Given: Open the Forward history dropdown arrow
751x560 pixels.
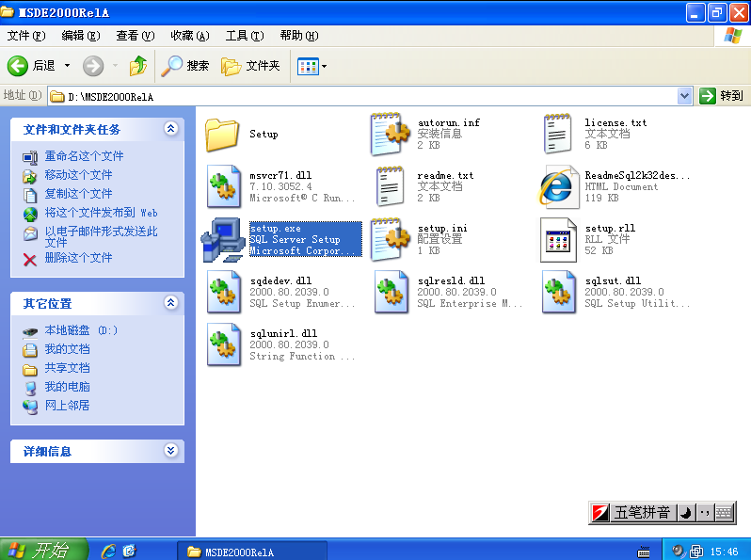Looking at the screenshot, I should (115, 66).
